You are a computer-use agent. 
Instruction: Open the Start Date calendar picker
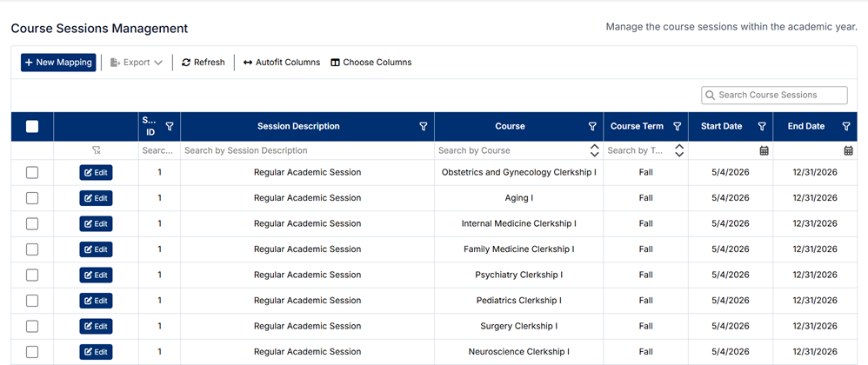765,150
